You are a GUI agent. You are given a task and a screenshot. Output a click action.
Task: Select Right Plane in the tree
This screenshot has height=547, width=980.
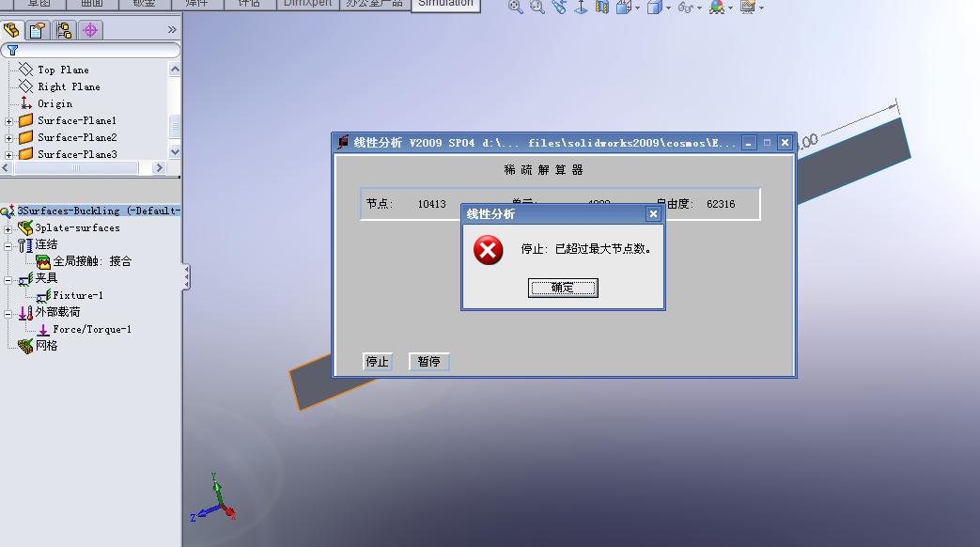click(x=69, y=86)
